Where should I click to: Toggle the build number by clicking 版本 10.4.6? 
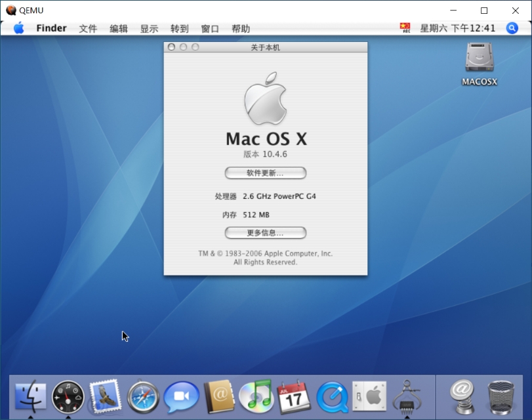tap(265, 154)
